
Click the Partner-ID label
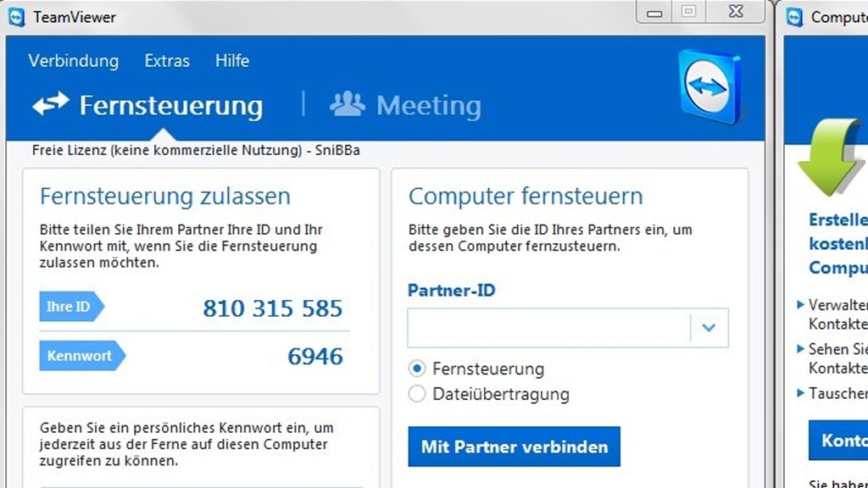[x=451, y=291]
